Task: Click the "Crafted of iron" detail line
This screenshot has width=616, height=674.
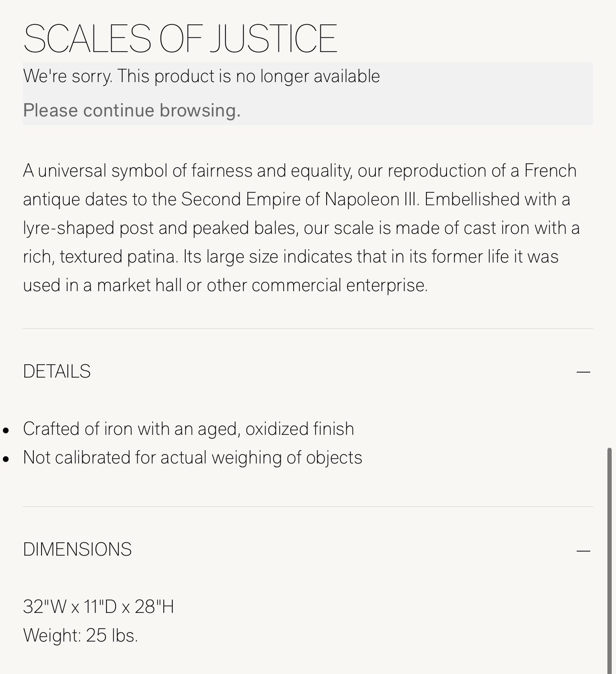Action: (x=189, y=429)
